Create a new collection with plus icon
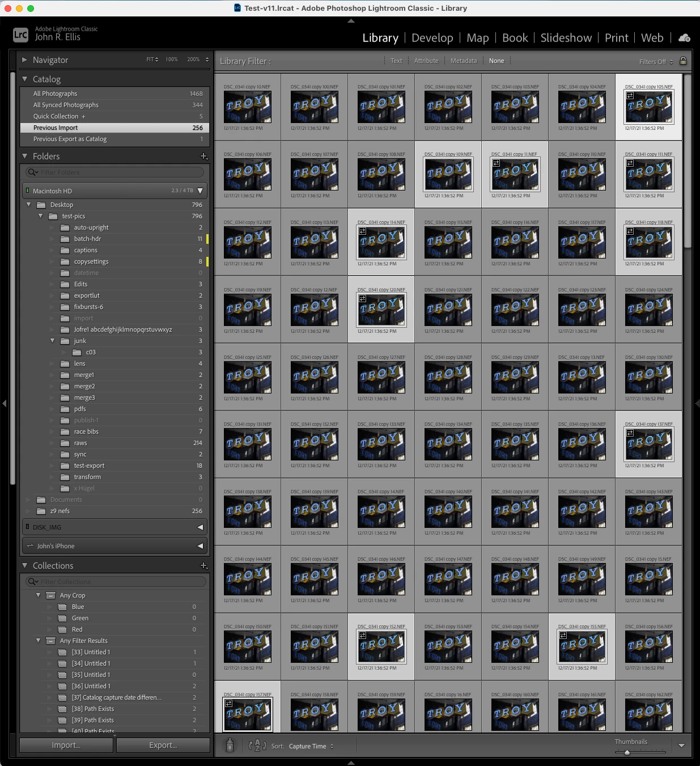 pos(204,565)
